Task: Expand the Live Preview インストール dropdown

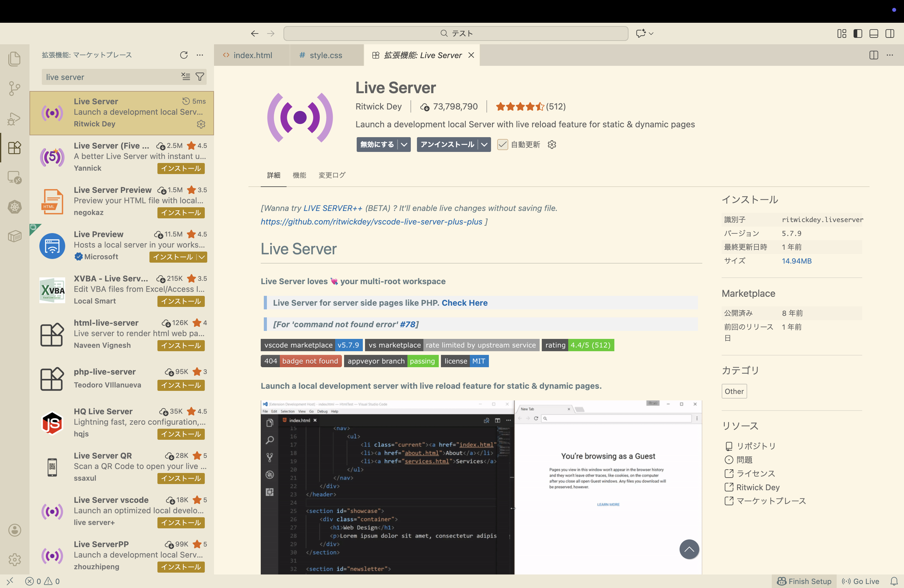Action: [201, 257]
